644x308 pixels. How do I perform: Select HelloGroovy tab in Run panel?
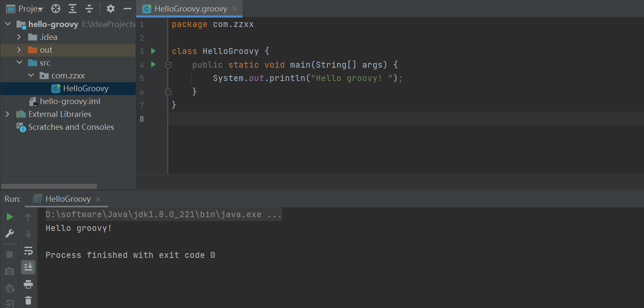tap(68, 199)
